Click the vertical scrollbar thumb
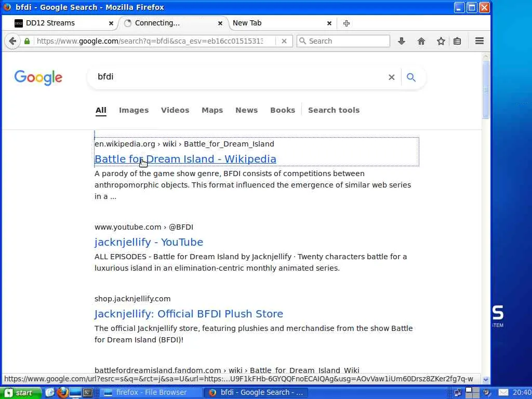 click(x=486, y=90)
